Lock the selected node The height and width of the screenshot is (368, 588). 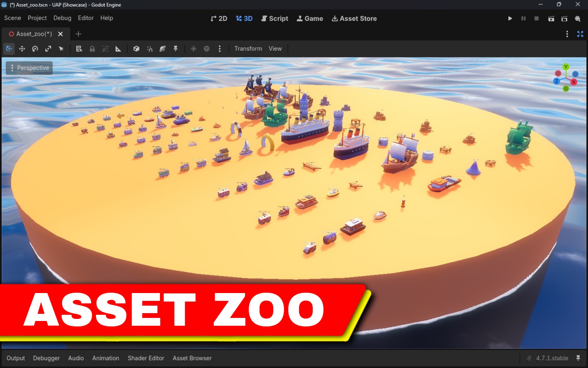(x=92, y=49)
